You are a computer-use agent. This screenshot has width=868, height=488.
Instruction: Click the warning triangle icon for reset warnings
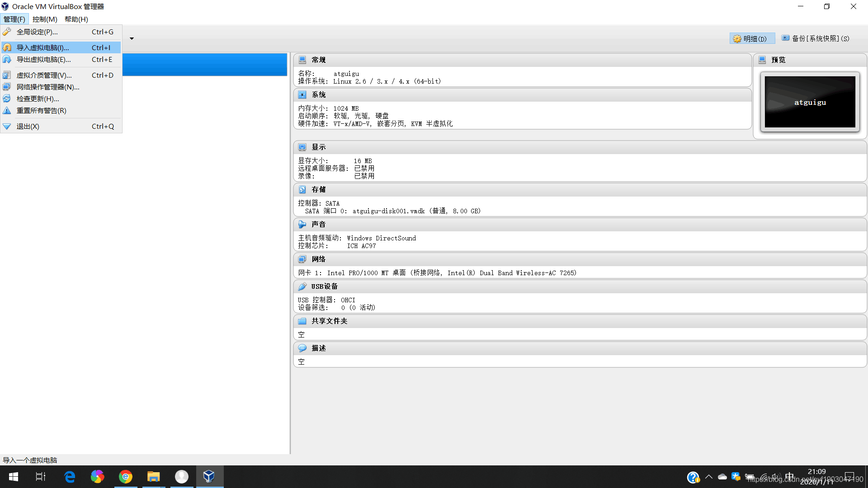click(x=7, y=110)
